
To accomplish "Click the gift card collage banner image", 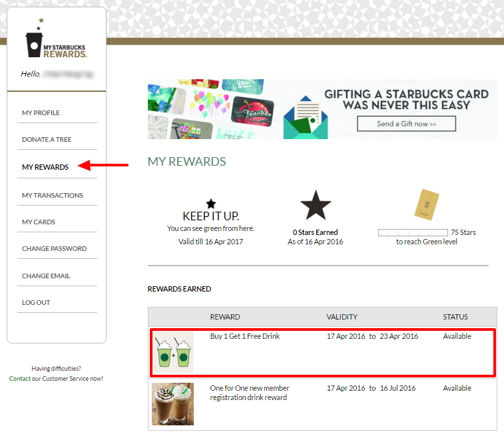I will 212,109.
